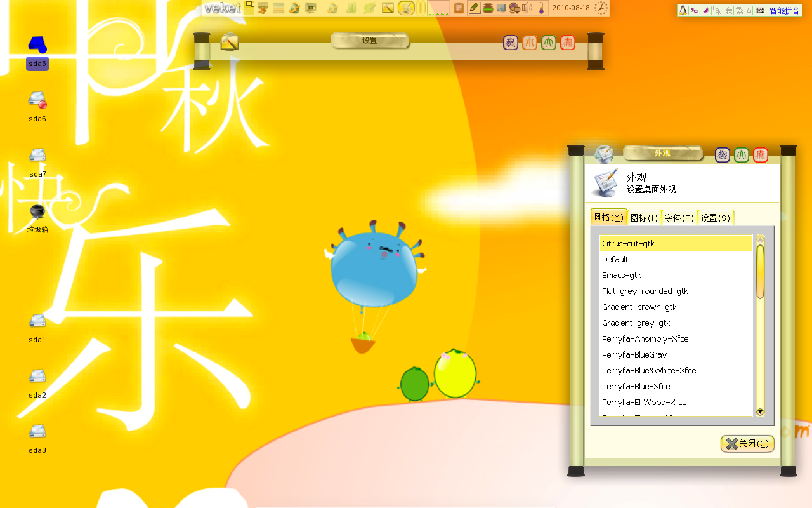Click the highlighted settings icon in the top panel
The width and height of the screenshot is (812, 508).
coord(406,8)
